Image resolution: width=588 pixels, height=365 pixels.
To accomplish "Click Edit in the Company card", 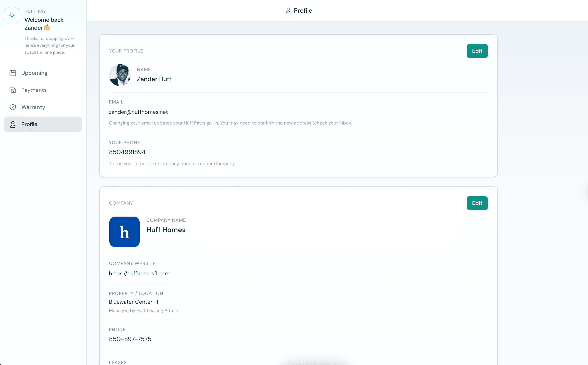I will [477, 203].
